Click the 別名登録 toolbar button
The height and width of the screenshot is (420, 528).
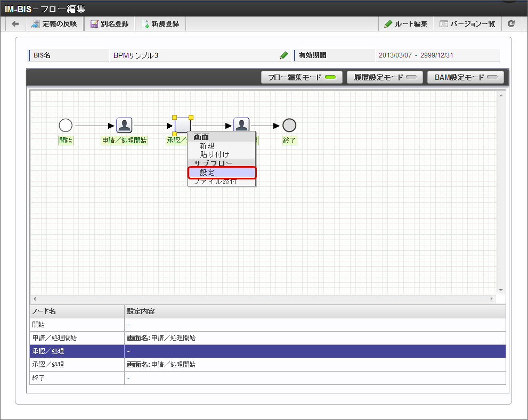[109, 24]
